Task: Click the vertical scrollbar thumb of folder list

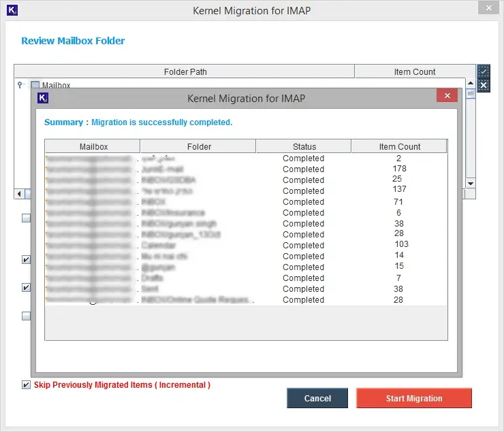Action: [x=471, y=95]
